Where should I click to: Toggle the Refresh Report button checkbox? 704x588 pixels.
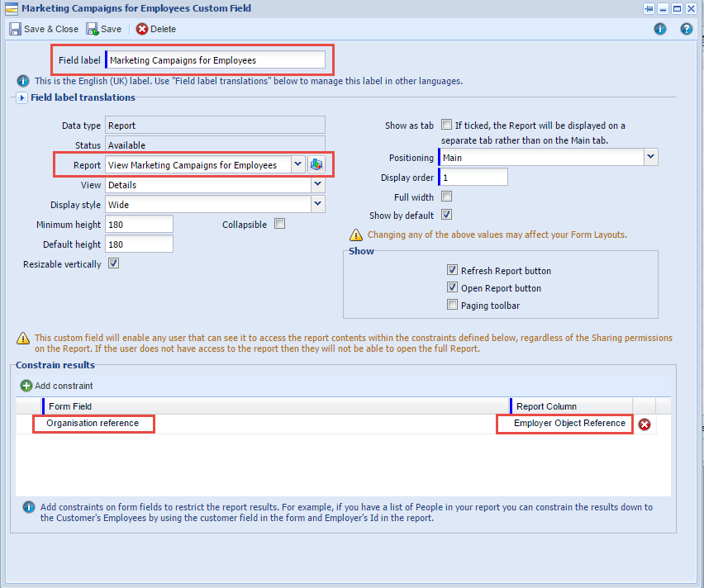(x=452, y=270)
